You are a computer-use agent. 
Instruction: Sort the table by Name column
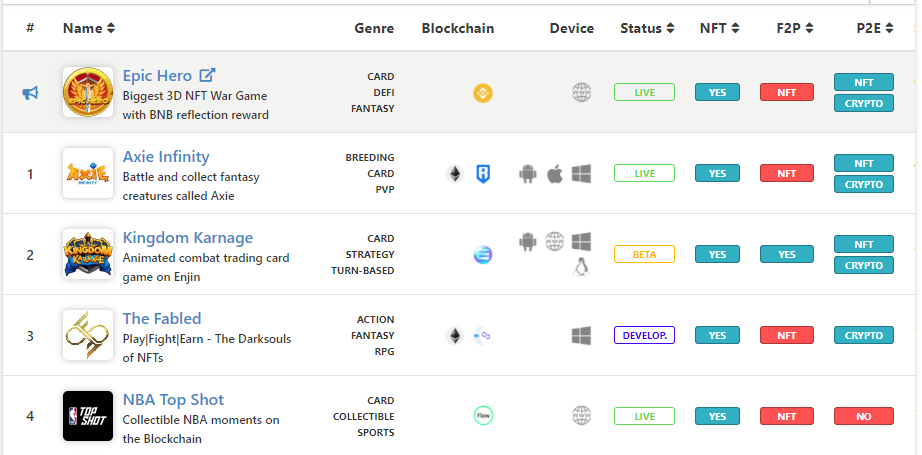[x=89, y=28]
